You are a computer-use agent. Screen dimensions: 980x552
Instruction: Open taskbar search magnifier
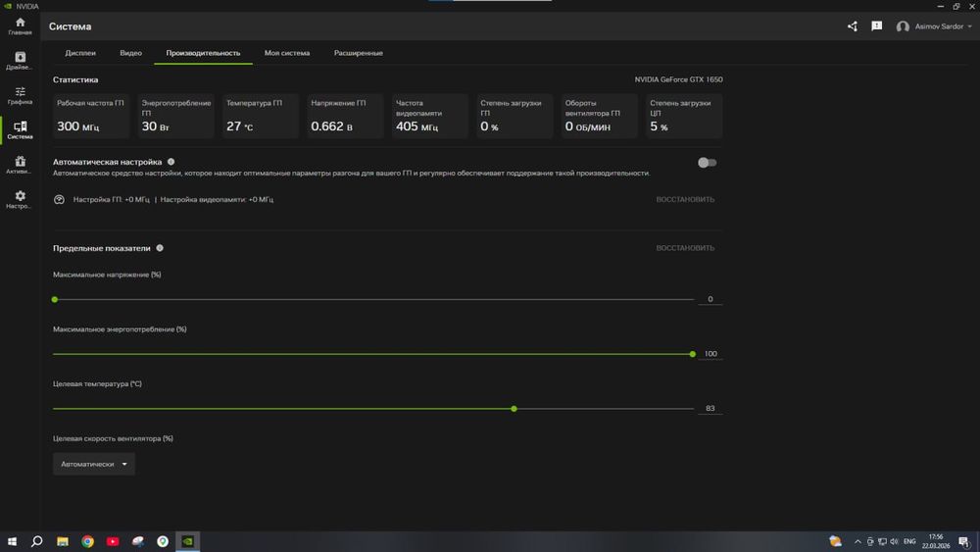coord(37,541)
